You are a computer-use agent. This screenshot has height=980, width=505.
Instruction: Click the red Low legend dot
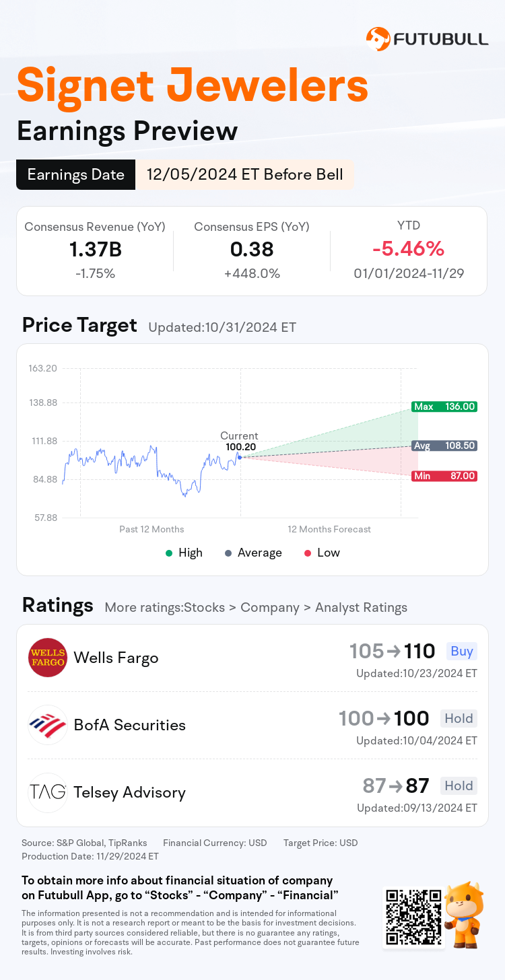(307, 553)
